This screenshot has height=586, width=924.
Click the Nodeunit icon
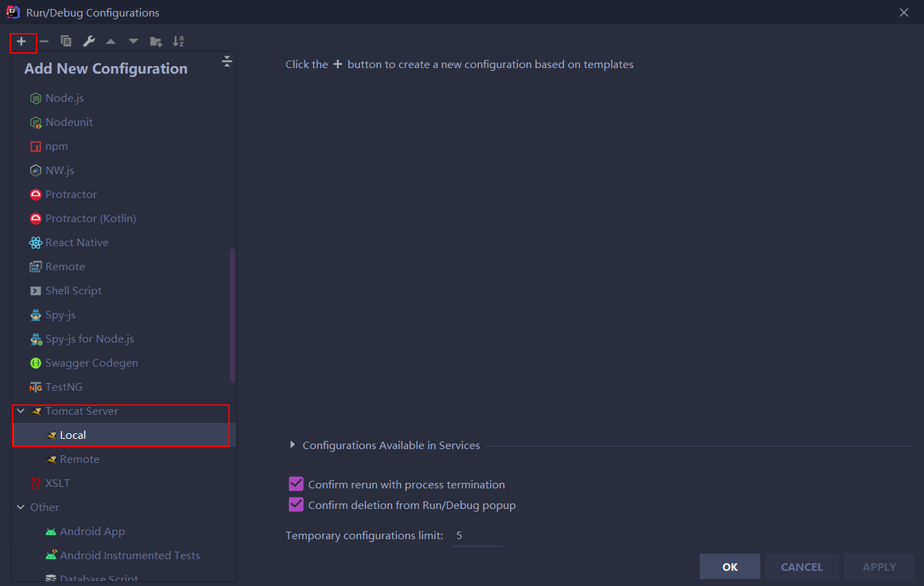(36, 122)
